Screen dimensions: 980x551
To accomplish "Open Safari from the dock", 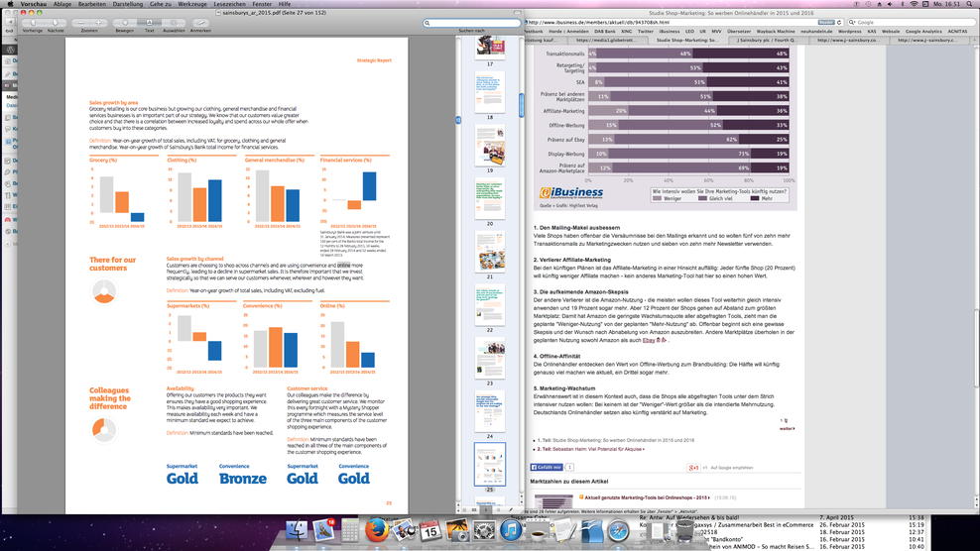I will (x=619, y=530).
